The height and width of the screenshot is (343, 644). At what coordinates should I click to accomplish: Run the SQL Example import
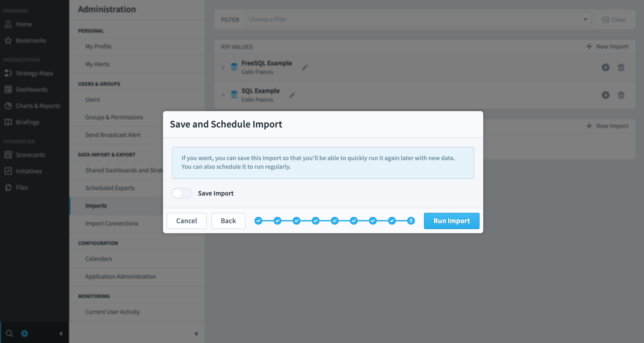pos(605,95)
